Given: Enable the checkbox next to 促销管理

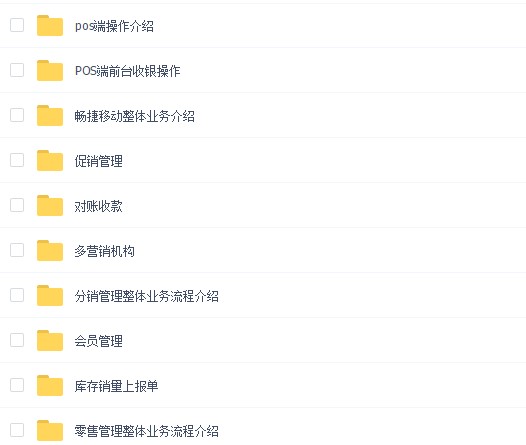Looking at the screenshot, I should (x=17, y=160).
